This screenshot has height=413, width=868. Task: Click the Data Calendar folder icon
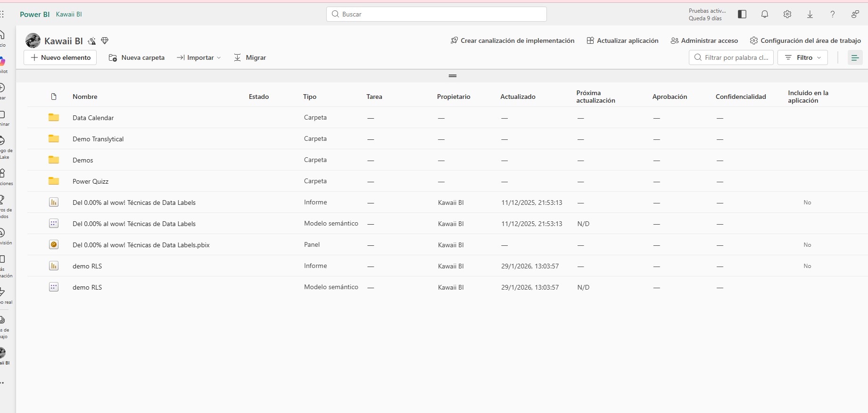click(x=54, y=117)
